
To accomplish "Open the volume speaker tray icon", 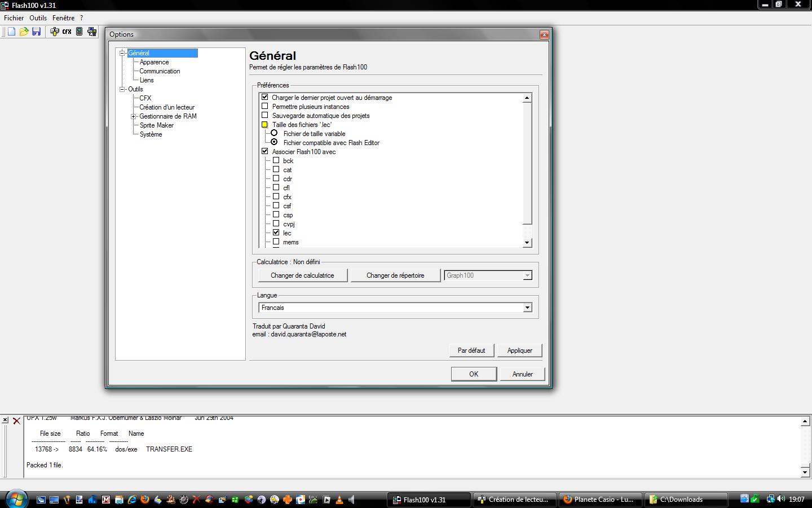I will pyautogui.click(x=781, y=499).
